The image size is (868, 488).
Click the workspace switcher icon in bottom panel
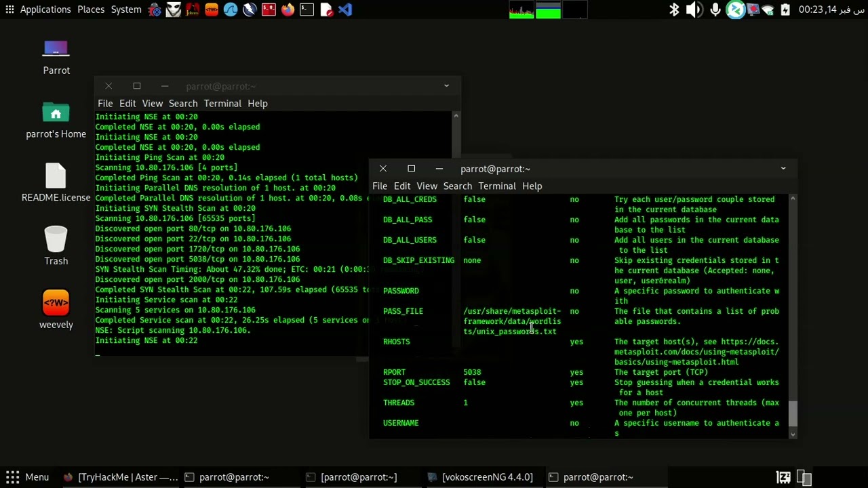click(x=783, y=477)
